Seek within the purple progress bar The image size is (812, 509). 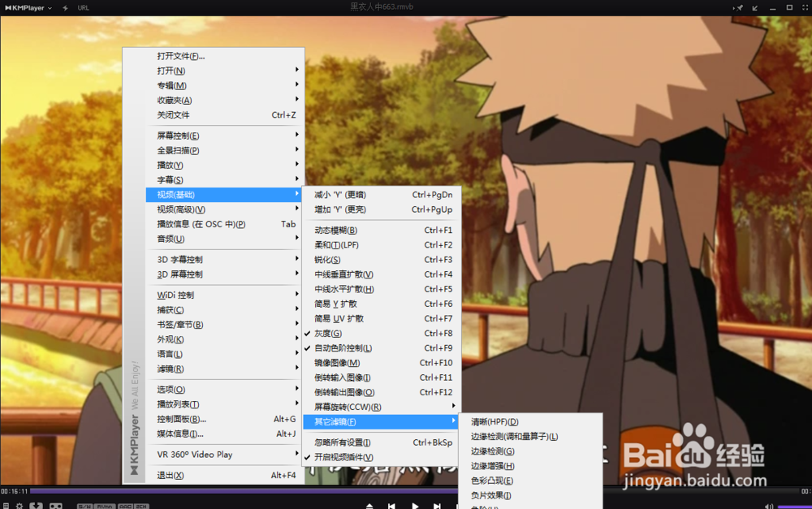pos(244,490)
